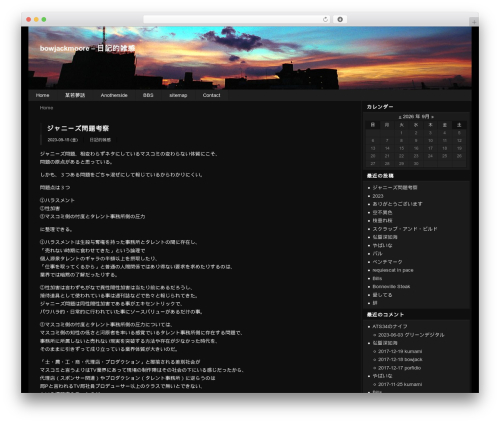The height and width of the screenshot is (423, 500).
Task: Focus the browser address bar
Action: 236,19
